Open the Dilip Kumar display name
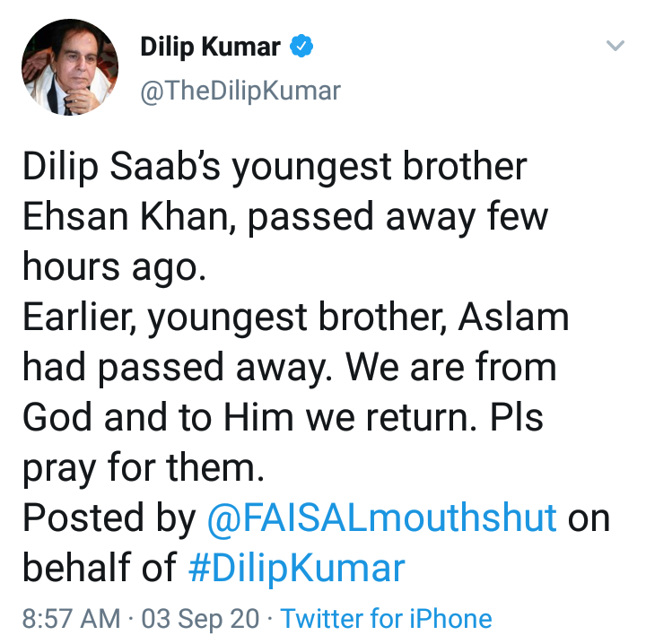 tap(210, 47)
